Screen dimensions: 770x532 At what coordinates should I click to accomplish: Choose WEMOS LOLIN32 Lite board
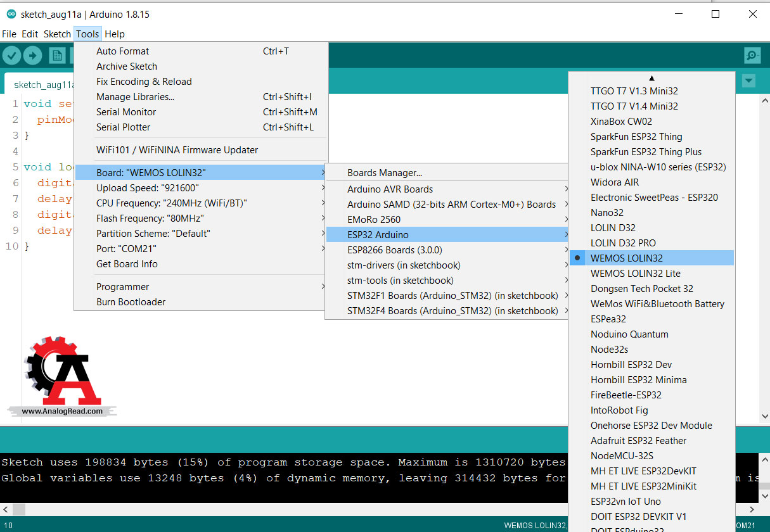coord(651,274)
